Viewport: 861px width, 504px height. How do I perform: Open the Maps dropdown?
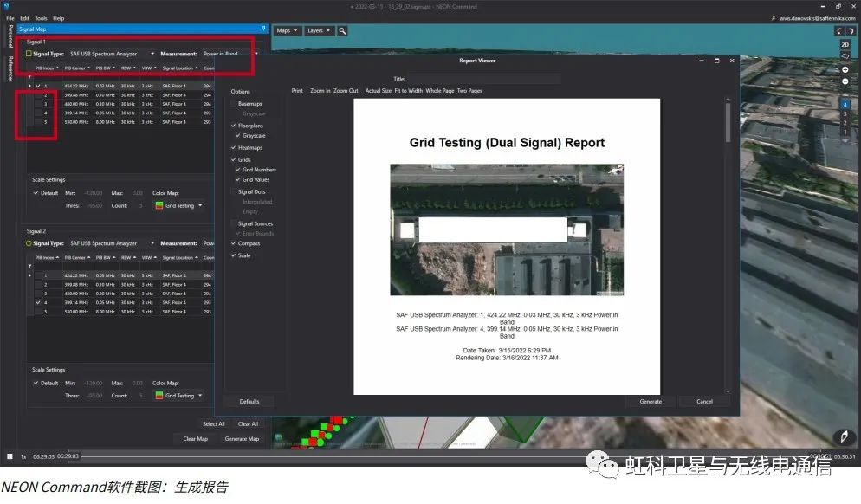[287, 30]
